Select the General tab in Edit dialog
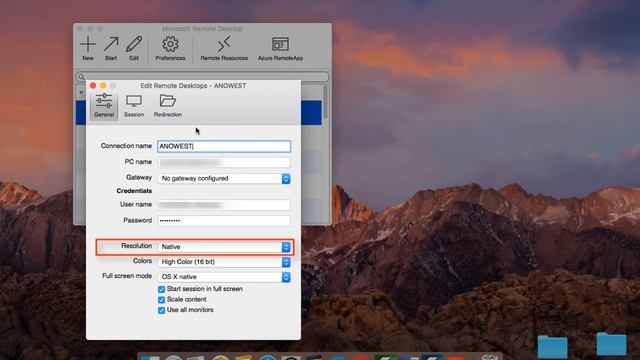 click(104, 105)
